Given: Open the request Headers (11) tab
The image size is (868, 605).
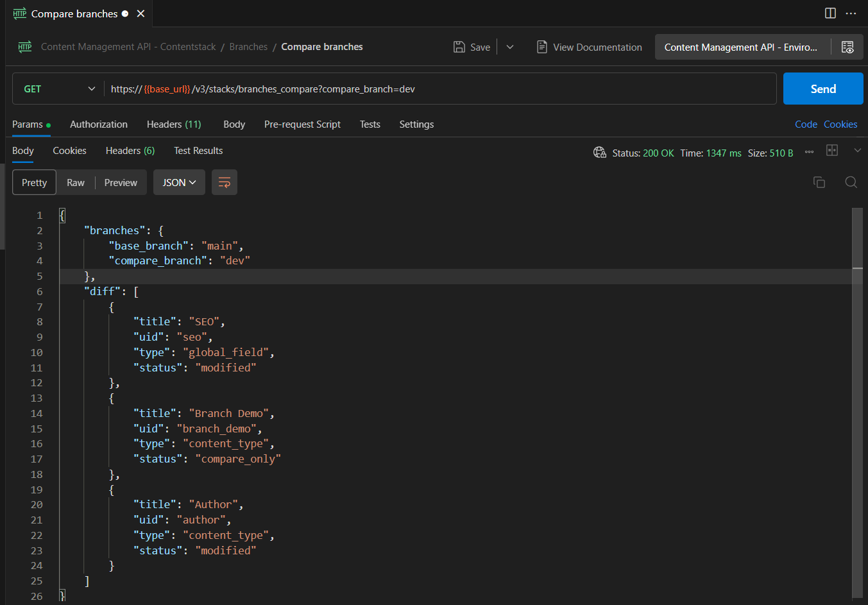Looking at the screenshot, I should point(174,124).
